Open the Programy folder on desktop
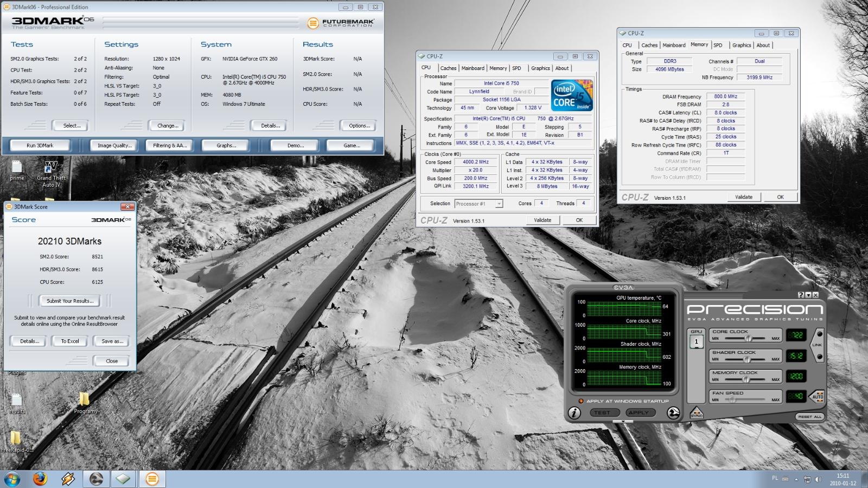868x488 pixels. [x=85, y=403]
